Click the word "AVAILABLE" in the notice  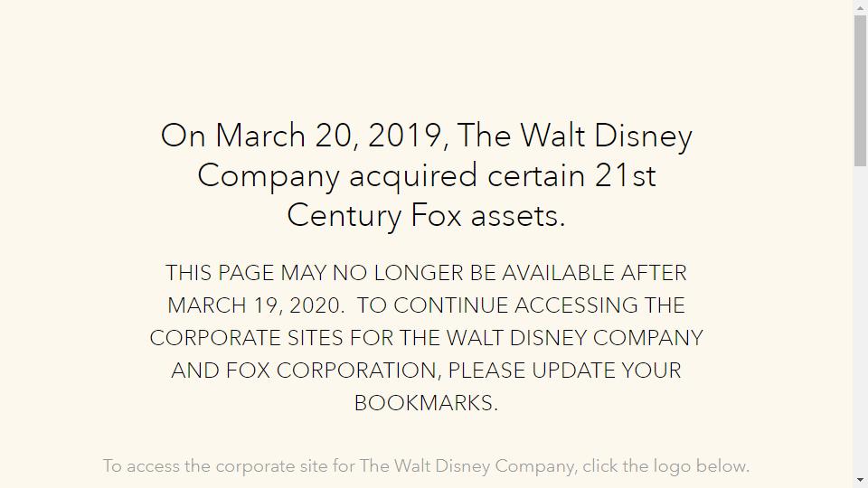click(x=558, y=273)
